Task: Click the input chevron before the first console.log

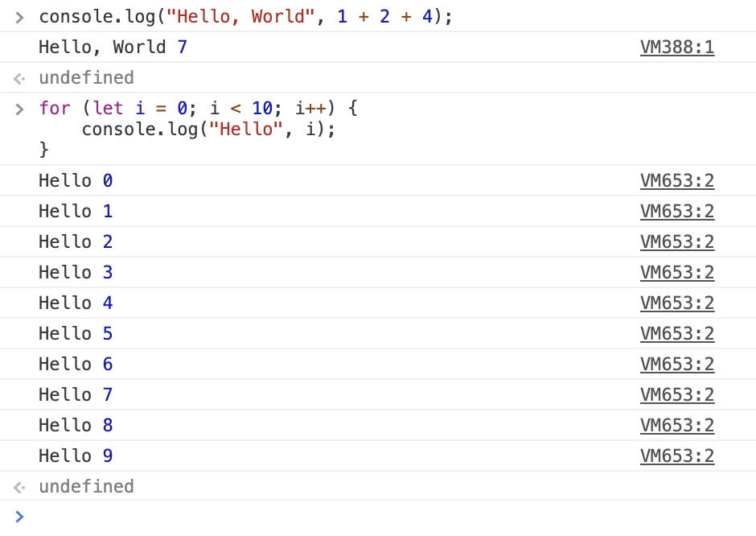Action: click(19, 18)
